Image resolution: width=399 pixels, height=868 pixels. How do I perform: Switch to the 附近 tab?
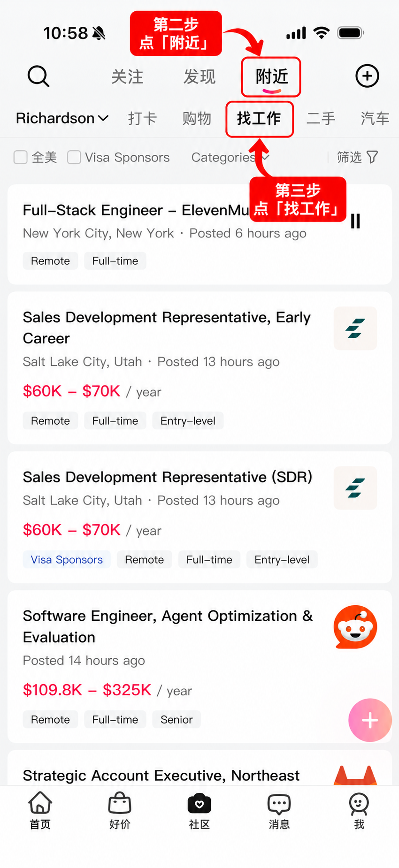[271, 76]
